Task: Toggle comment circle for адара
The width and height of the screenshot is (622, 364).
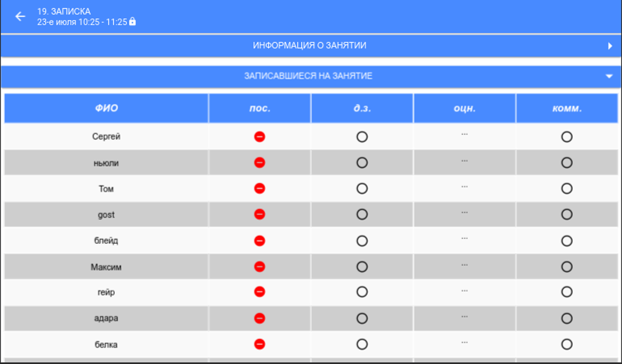Action: [567, 318]
